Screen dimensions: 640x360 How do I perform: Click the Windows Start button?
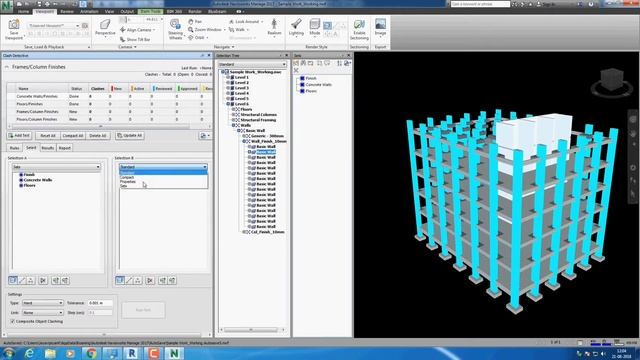tap(8, 353)
